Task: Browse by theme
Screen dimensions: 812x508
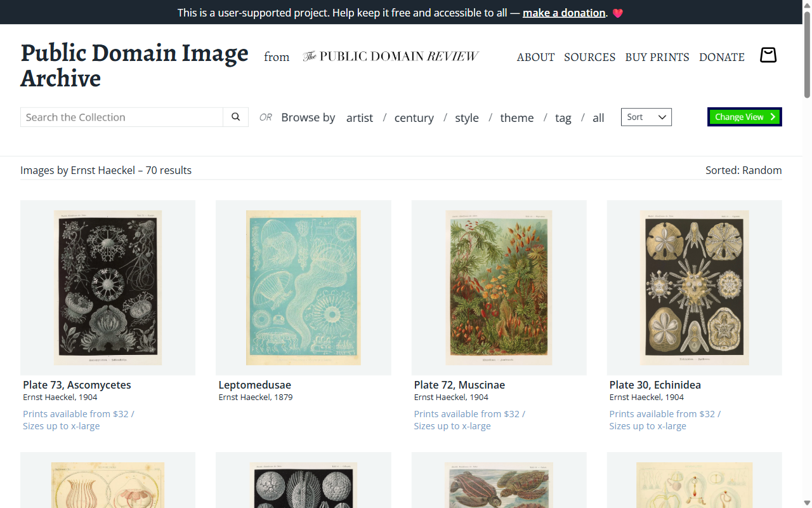Action: pyautogui.click(x=517, y=118)
